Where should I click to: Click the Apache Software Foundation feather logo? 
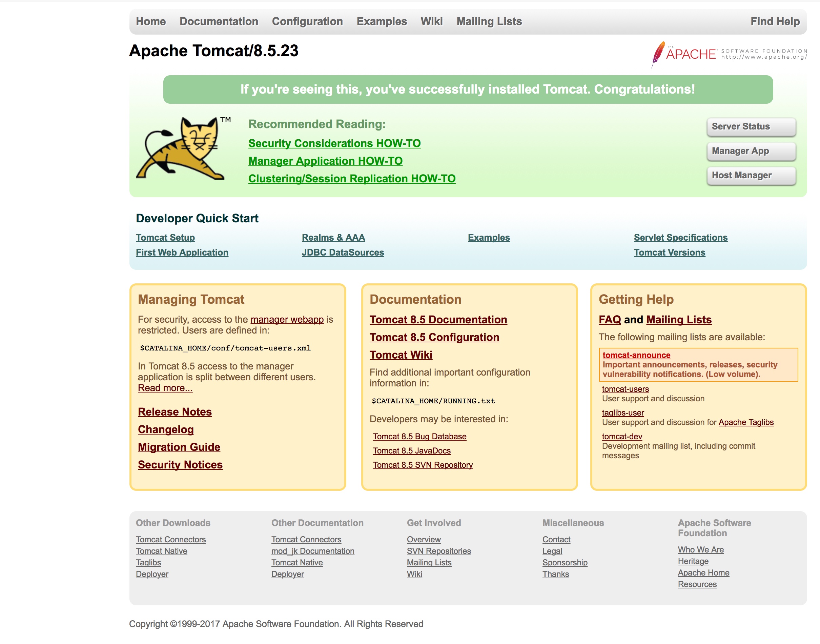pyautogui.click(x=729, y=55)
